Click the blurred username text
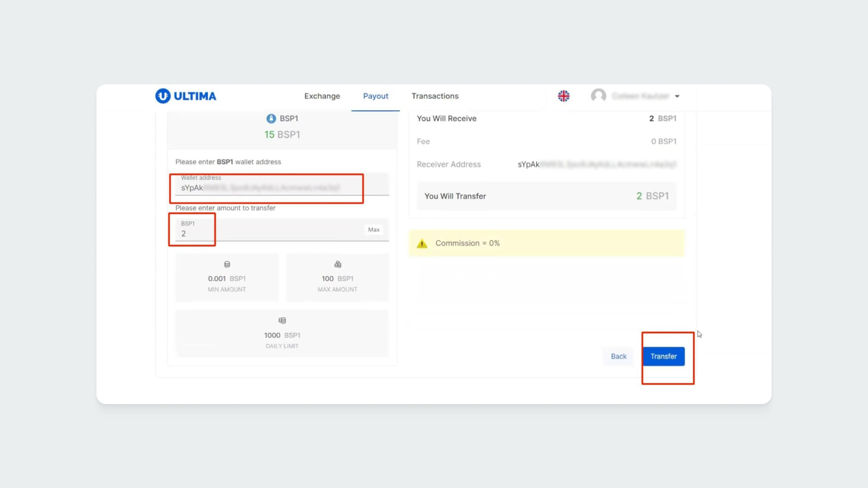The image size is (868, 488). click(x=640, y=96)
